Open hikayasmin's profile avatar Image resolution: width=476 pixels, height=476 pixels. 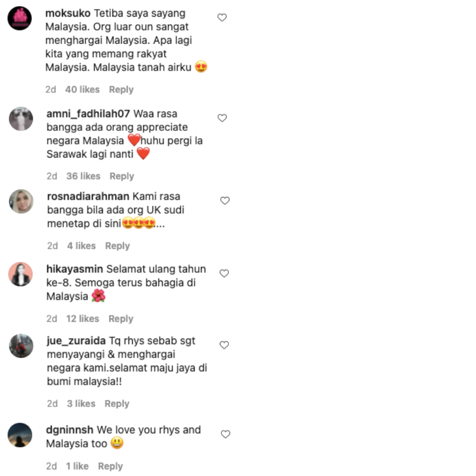click(x=20, y=274)
